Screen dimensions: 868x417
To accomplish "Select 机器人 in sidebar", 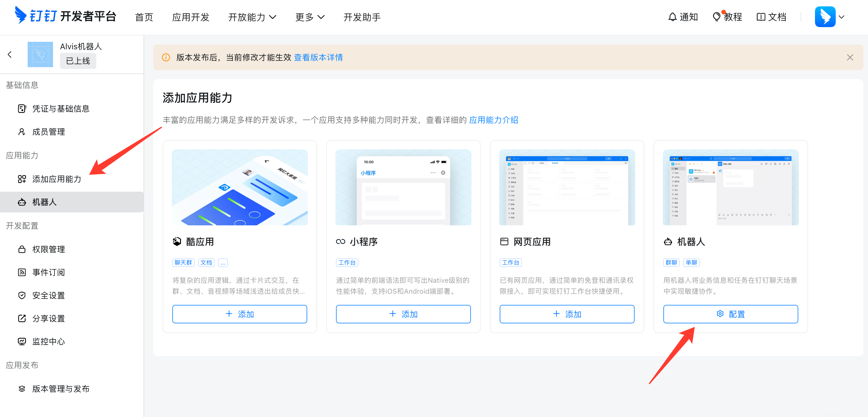I will tap(72, 202).
